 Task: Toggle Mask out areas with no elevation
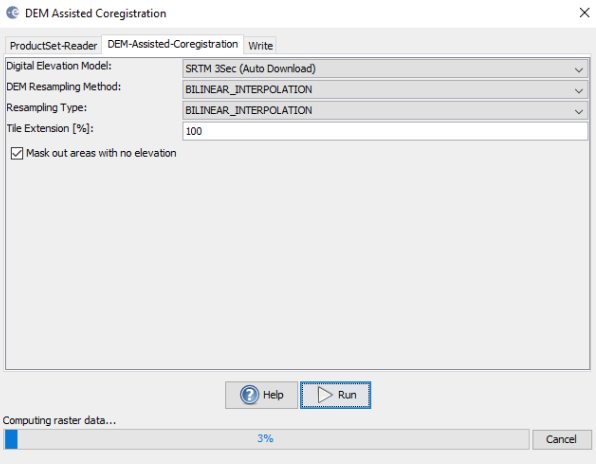pos(17,154)
